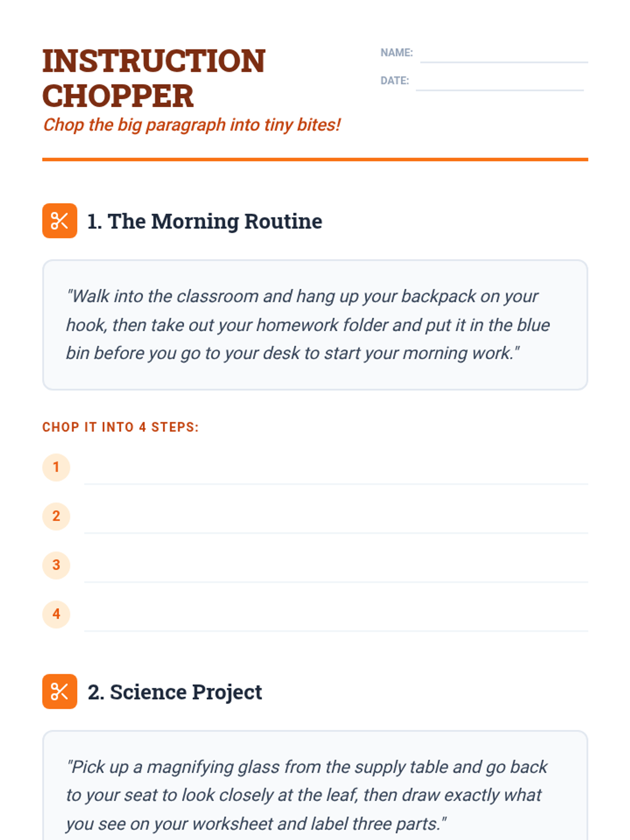Click the orange step 2 circle
630x840 pixels.
(56, 516)
